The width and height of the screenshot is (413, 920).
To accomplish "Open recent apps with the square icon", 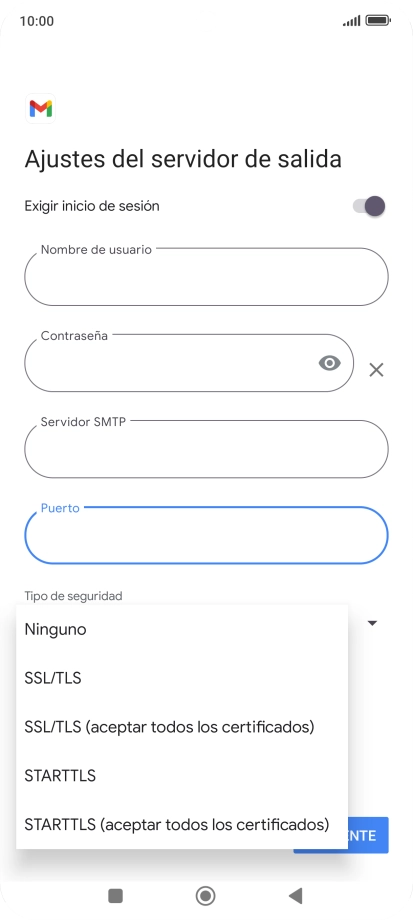I will click(x=116, y=895).
